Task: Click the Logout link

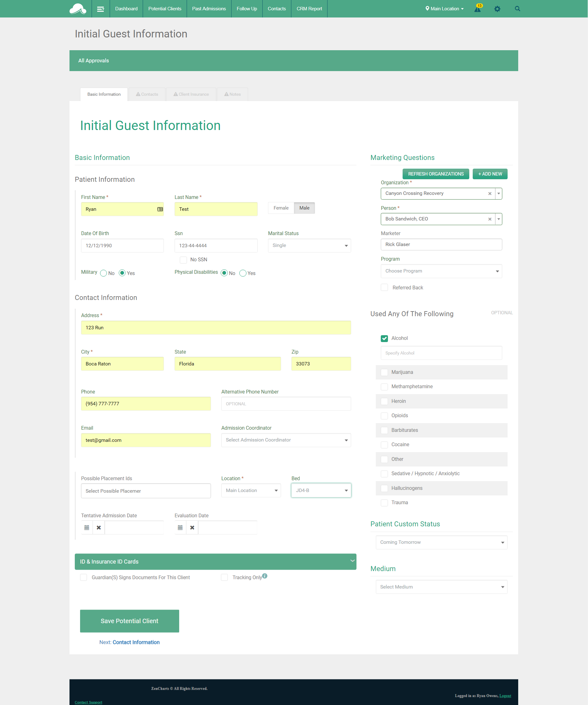Action: 505,696
